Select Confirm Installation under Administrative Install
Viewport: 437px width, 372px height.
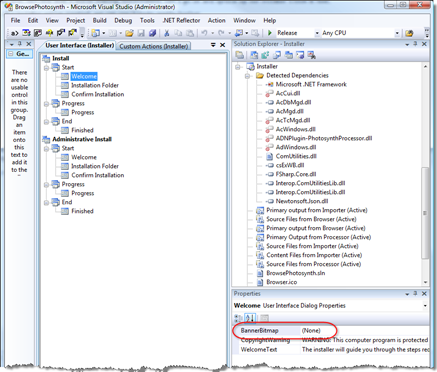(98, 175)
